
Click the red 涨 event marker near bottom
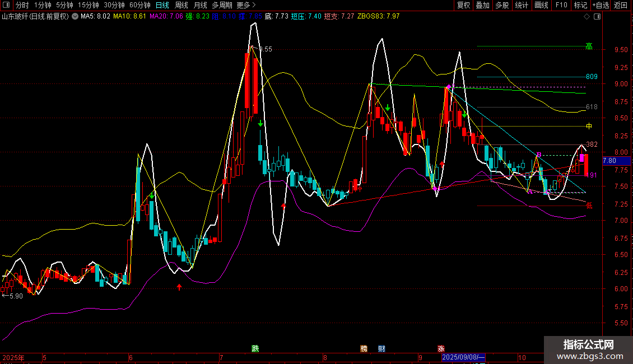441,348
